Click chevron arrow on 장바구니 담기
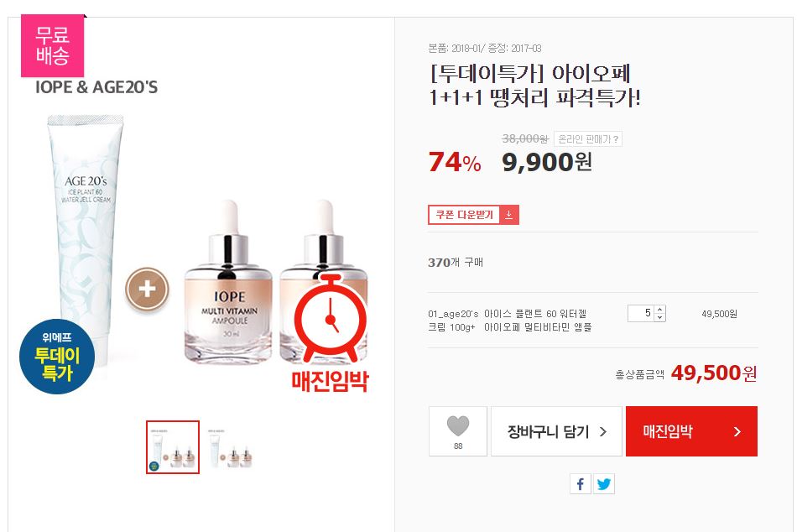 pos(603,432)
